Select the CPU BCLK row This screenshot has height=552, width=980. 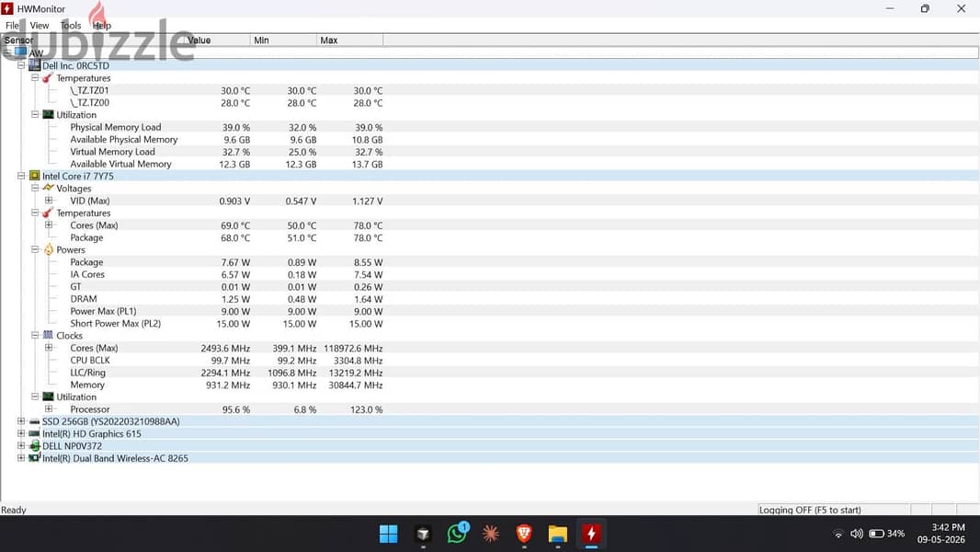(x=489, y=360)
